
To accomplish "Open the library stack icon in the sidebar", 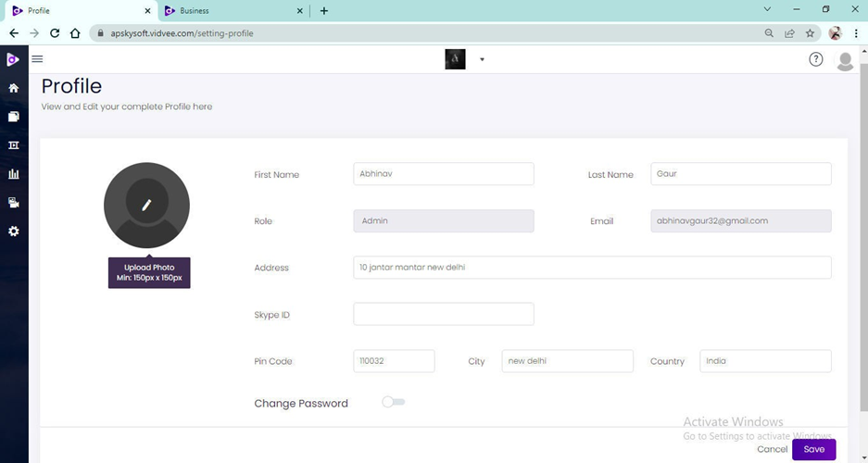I will tap(14, 116).
